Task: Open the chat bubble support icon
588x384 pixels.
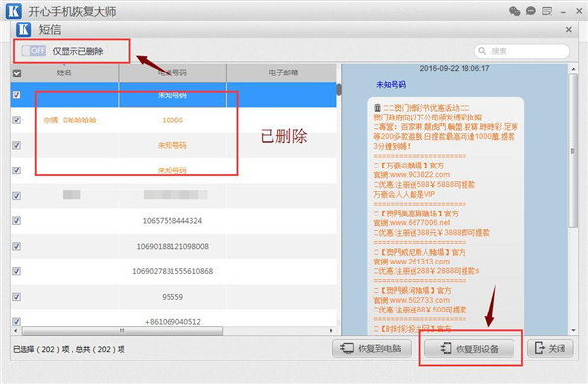Action: pos(531,11)
